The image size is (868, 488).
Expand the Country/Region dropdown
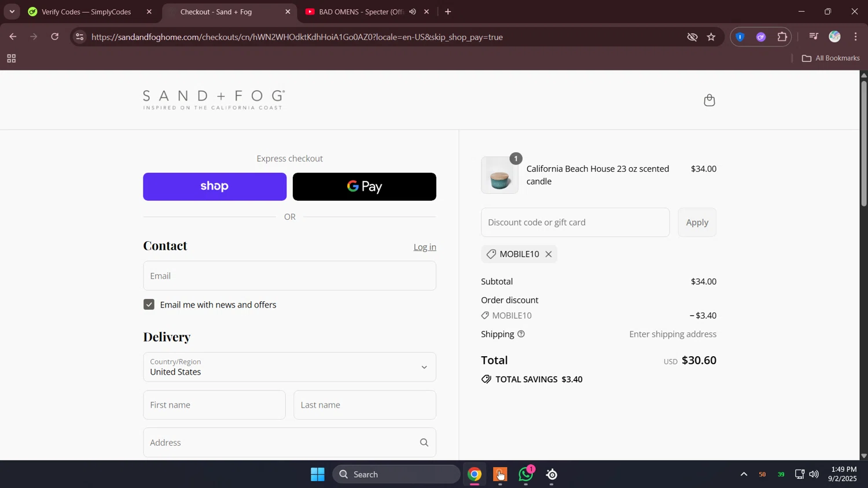[289, 367]
